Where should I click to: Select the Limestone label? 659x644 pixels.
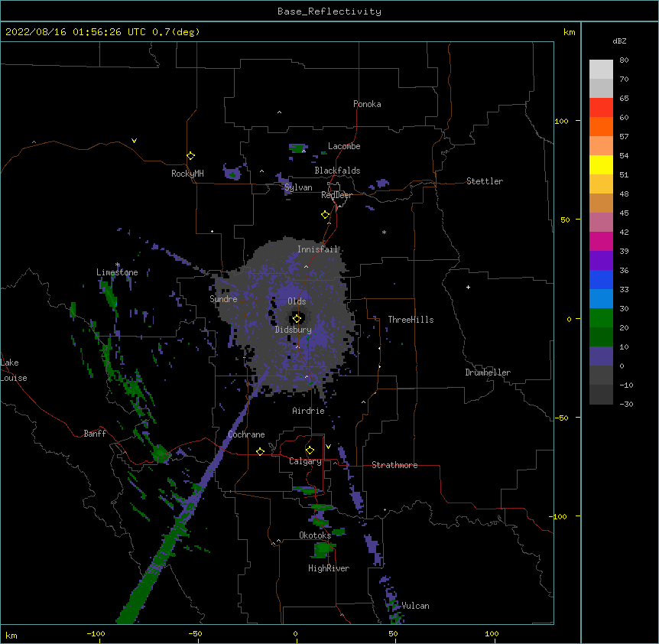point(117,272)
